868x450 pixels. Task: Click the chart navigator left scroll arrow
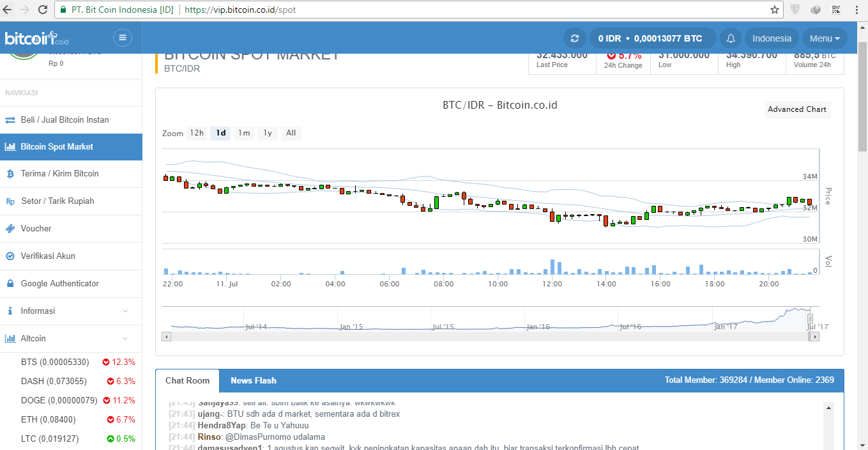point(167,336)
